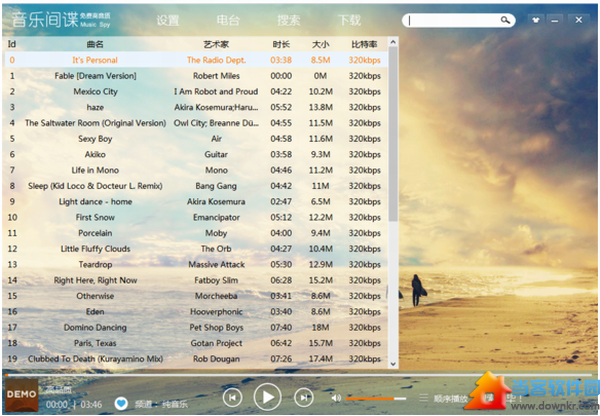Click the DEMO album cover thumbnail
Viewport: 600px width, 416px height.
click(21, 395)
